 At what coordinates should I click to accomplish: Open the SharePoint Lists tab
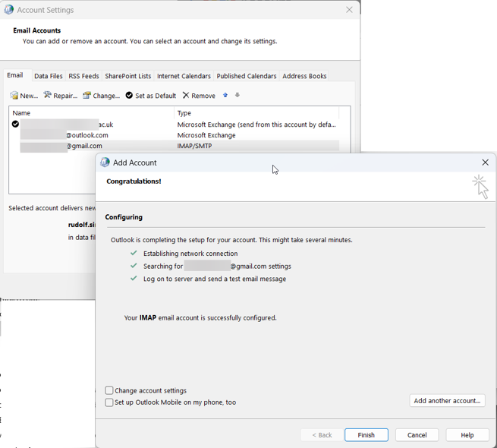coord(128,76)
